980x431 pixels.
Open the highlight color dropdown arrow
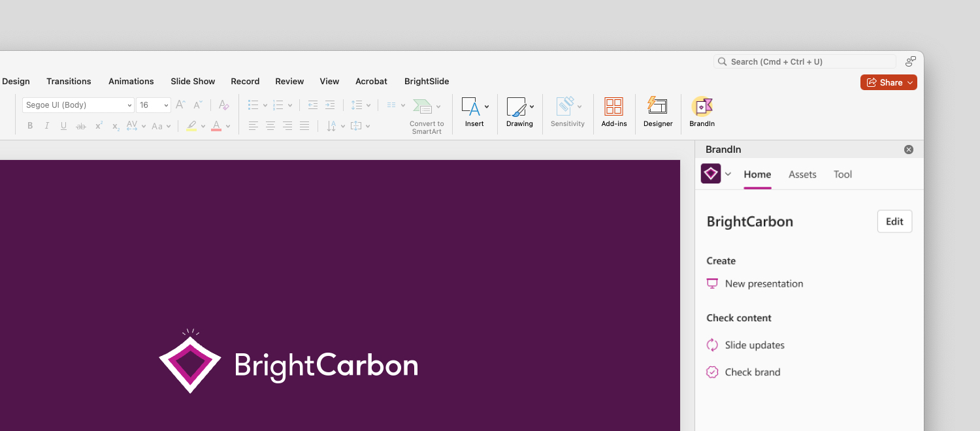[203, 126]
